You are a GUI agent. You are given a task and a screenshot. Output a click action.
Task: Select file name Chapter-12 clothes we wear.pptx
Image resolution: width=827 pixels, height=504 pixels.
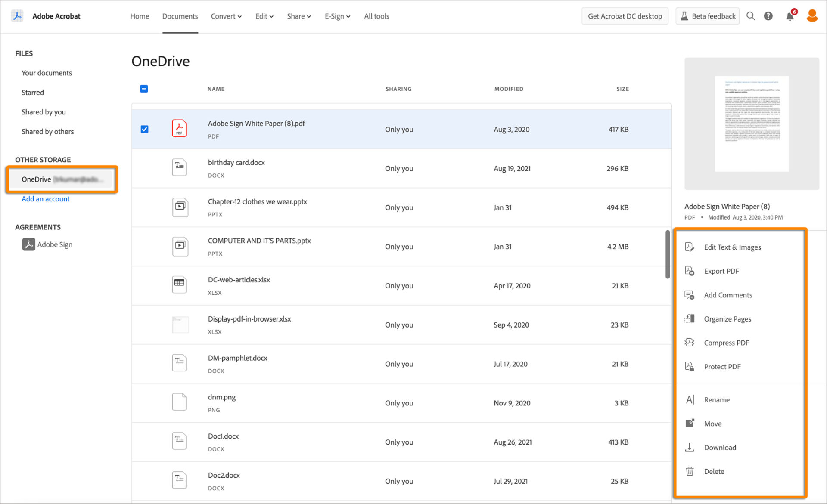pos(257,202)
